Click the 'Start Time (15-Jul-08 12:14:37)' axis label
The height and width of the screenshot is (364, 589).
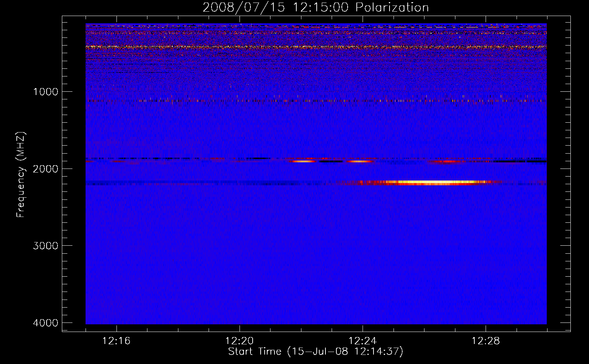[x=316, y=352]
